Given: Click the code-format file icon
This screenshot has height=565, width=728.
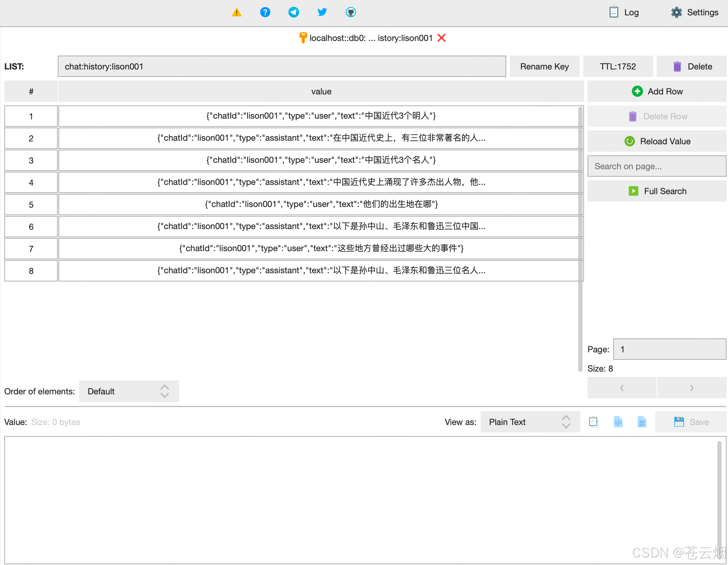Looking at the screenshot, I should click(618, 422).
